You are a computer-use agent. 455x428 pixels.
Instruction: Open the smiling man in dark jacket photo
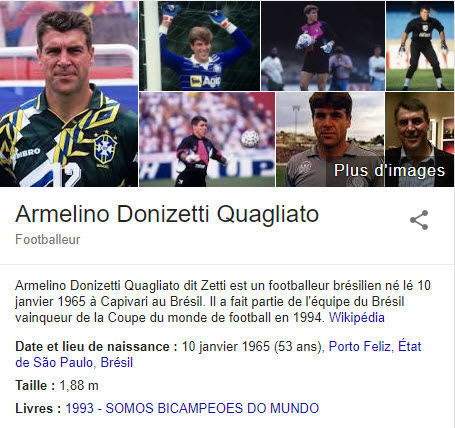(420, 139)
